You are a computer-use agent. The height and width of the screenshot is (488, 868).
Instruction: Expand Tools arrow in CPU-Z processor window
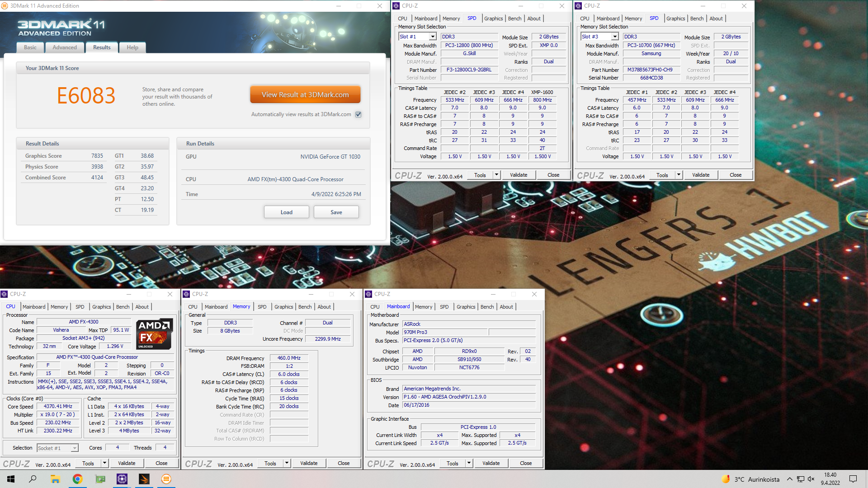[104, 464]
